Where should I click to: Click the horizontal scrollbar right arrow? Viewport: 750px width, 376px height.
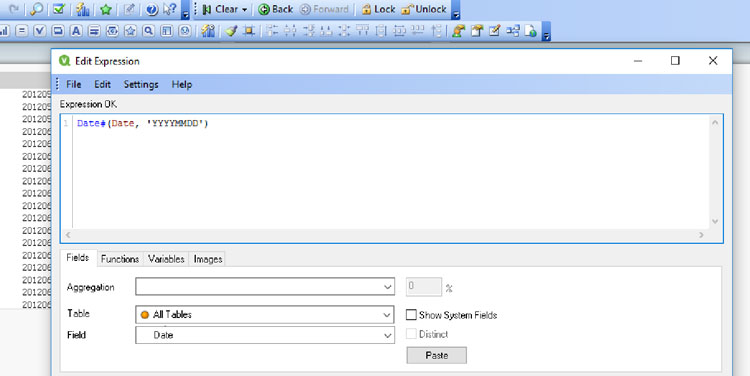click(701, 235)
